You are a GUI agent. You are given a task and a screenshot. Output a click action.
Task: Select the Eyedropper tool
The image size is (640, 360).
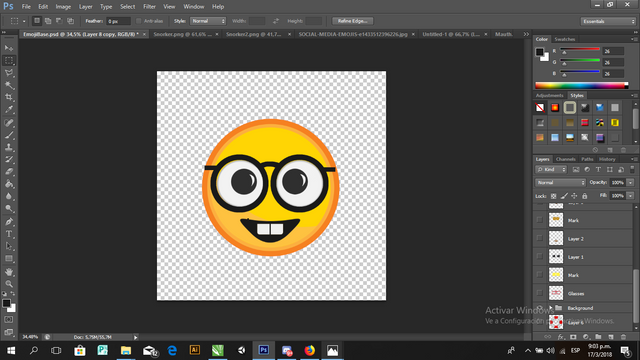tap(9, 110)
